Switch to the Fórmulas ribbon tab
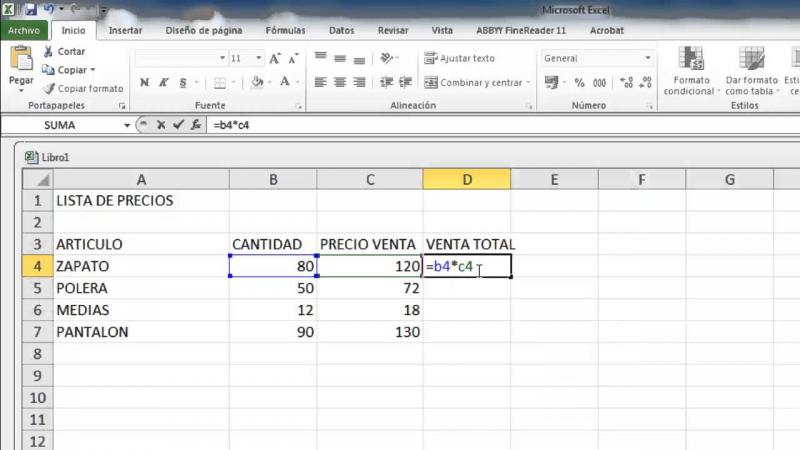 click(285, 31)
